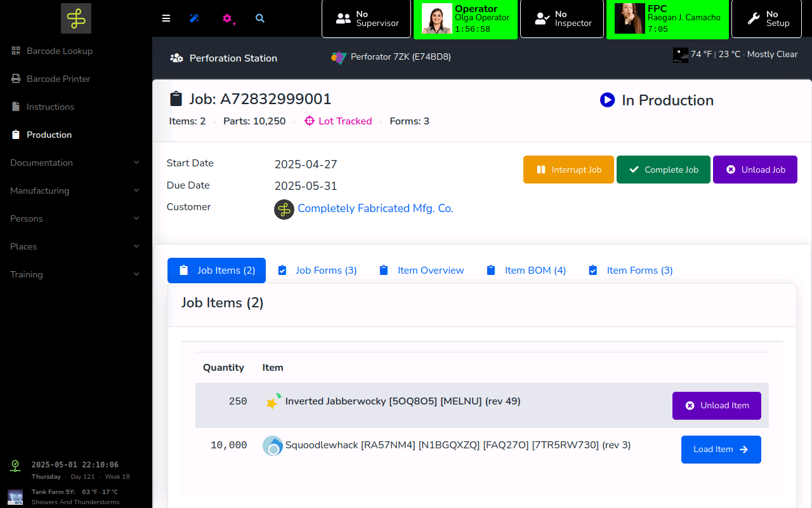Open the Item BOM (4) tab
The image size is (812, 508).
pos(526,271)
